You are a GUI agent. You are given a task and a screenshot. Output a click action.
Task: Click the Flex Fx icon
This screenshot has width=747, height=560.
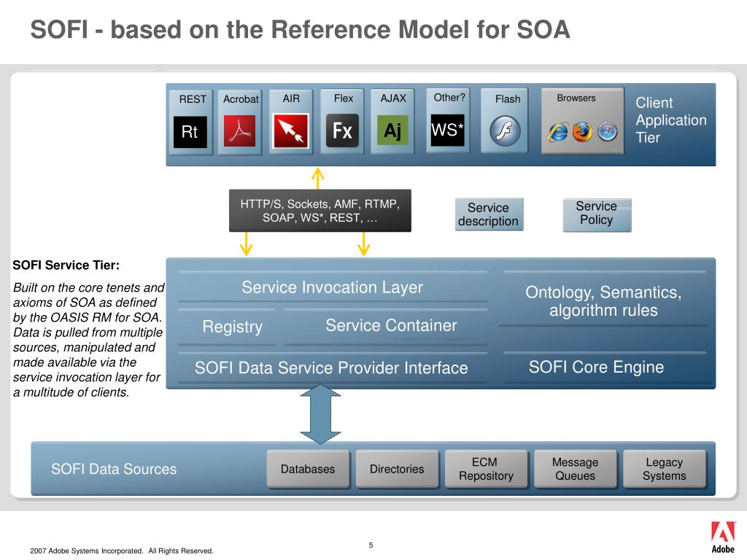click(342, 130)
